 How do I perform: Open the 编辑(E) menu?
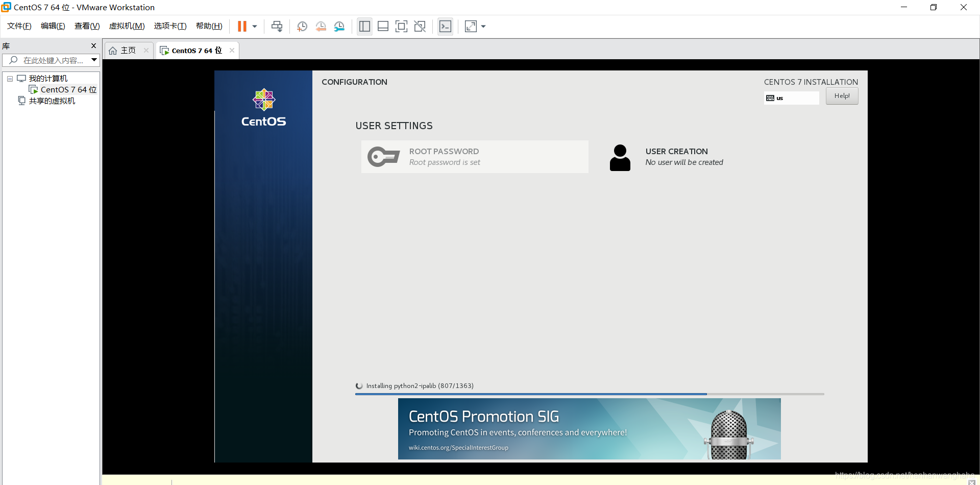click(x=53, y=26)
